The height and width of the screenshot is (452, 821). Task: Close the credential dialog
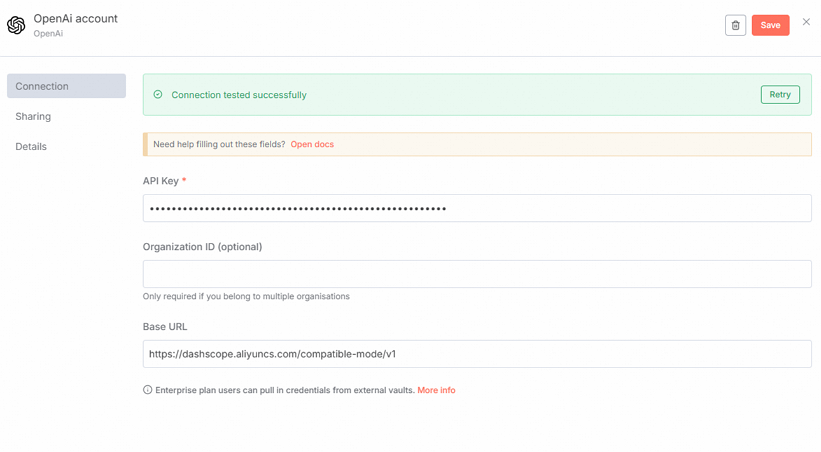(x=806, y=22)
